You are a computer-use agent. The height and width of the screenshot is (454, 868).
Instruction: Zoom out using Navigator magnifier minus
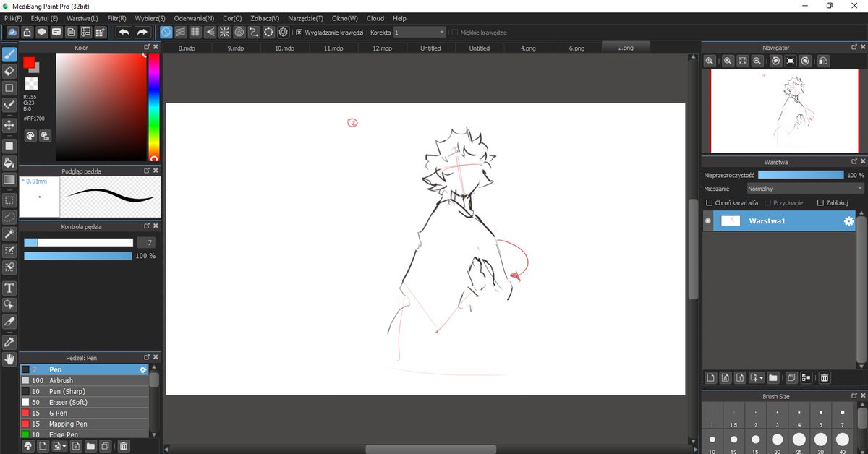(757, 61)
